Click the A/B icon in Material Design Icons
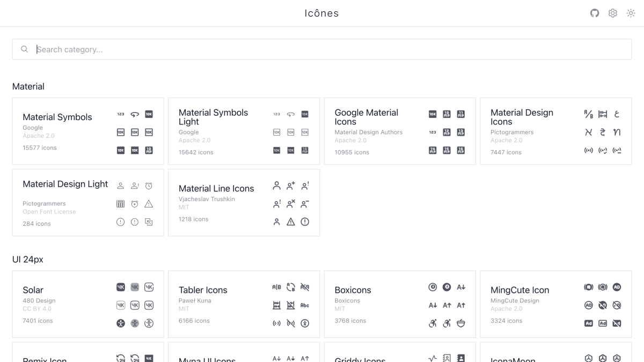Screen dimensions: 644x362 (589, 114)
